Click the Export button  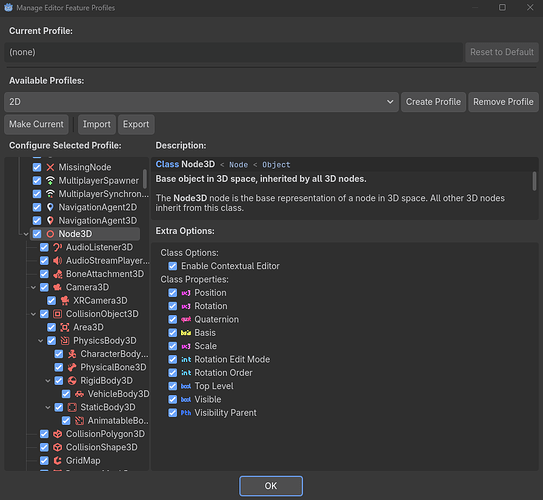point(136,124)
